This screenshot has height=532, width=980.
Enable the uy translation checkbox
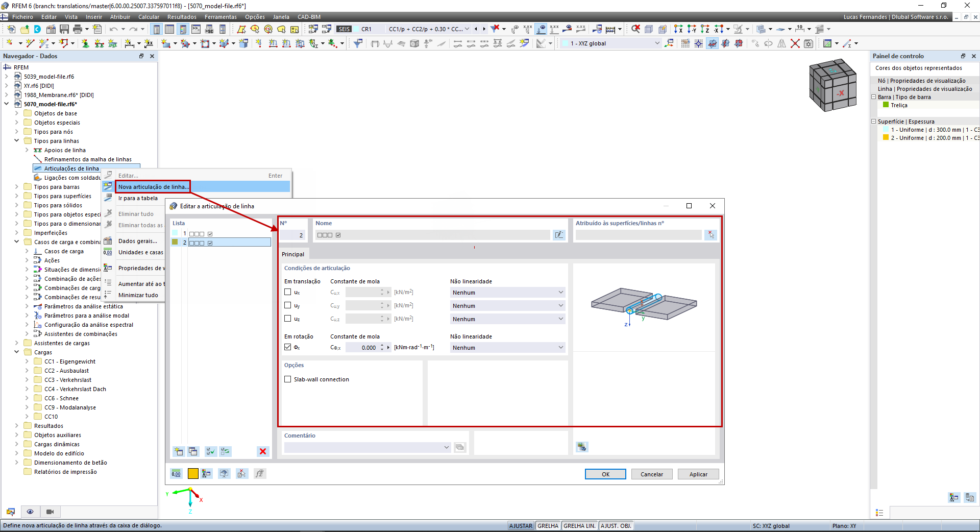pyautogui.click(x=288, y=305)
